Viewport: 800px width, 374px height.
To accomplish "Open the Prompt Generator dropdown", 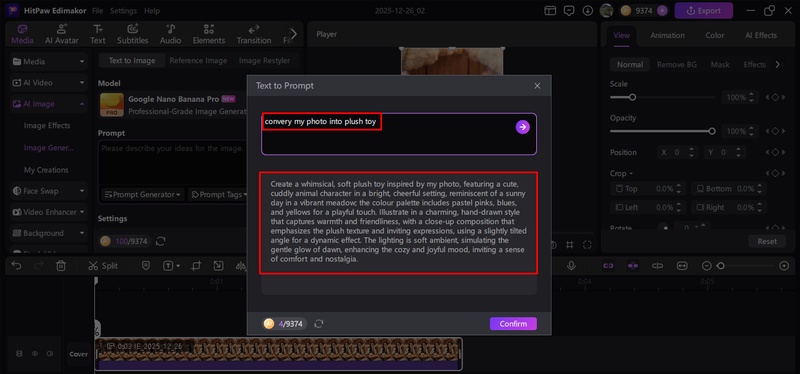I will 143,194.
